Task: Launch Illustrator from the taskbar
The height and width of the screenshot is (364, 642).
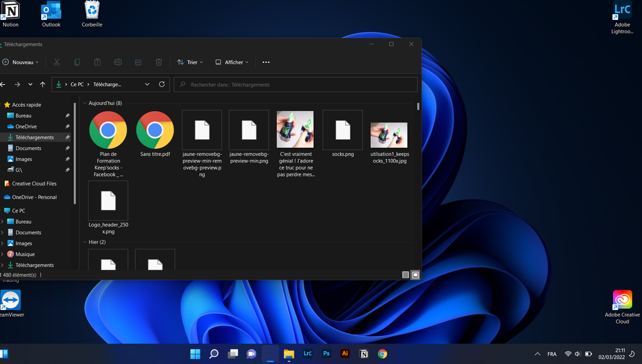Action: (345, 354)
